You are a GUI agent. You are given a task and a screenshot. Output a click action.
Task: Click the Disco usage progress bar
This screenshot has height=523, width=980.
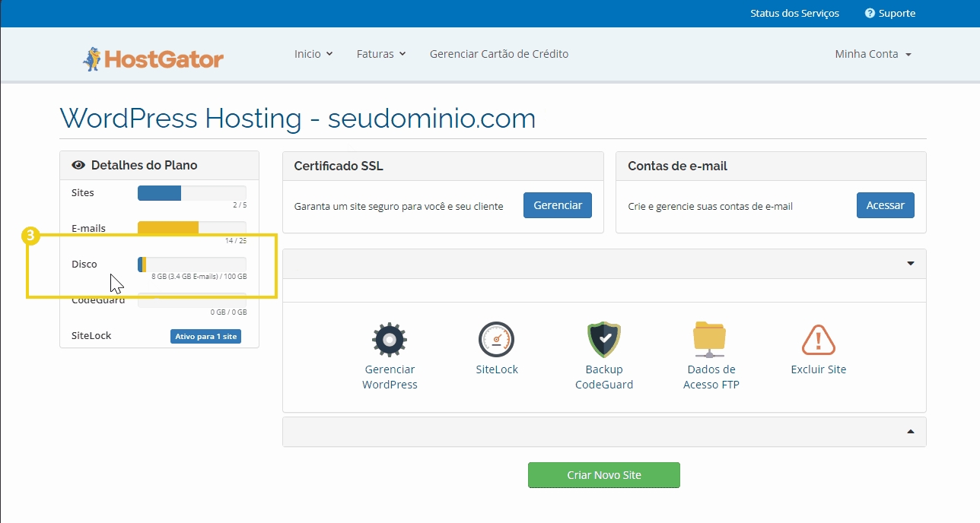pos(191,264)
